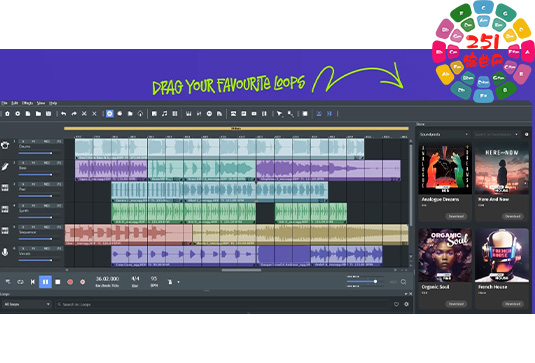Screen dimensions: 535x363
Task: Click the 95 BPM tempo value
Action: point(154,278)
